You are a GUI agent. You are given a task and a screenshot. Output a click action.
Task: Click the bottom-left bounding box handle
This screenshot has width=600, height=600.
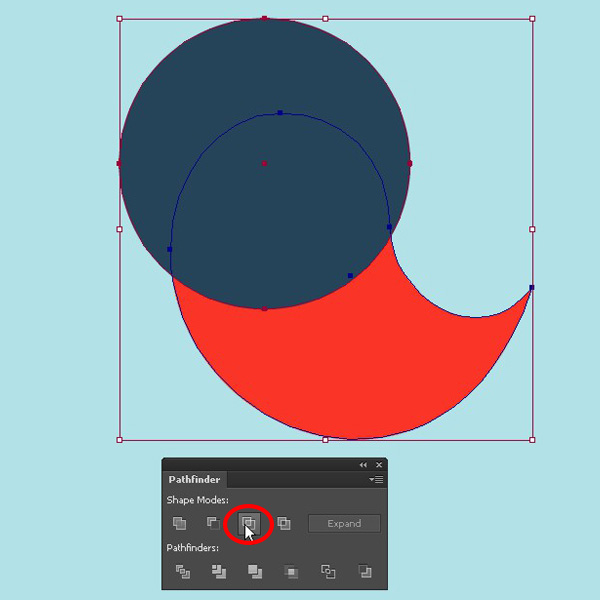119,440
